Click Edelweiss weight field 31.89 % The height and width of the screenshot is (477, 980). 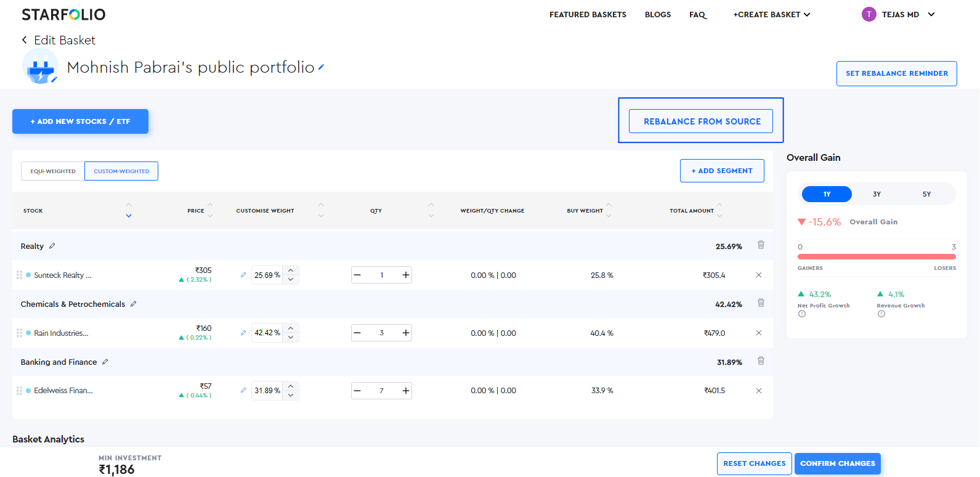[x=267, y=391]
